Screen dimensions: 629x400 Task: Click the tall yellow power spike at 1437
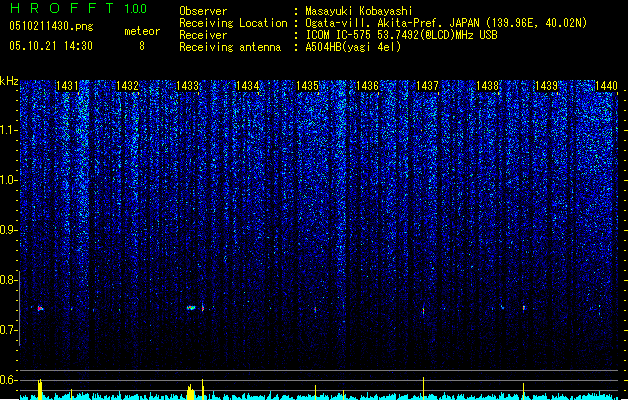(x=424, y=388)
